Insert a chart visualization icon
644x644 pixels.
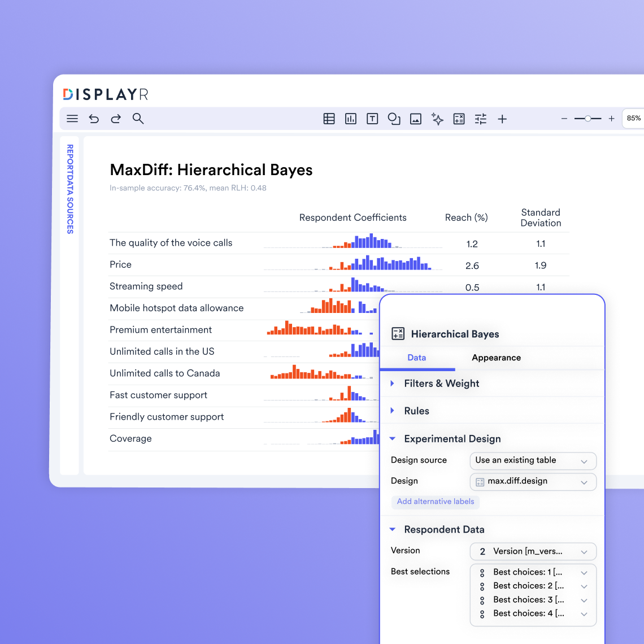pyautogui.click(x=351, y=119)
